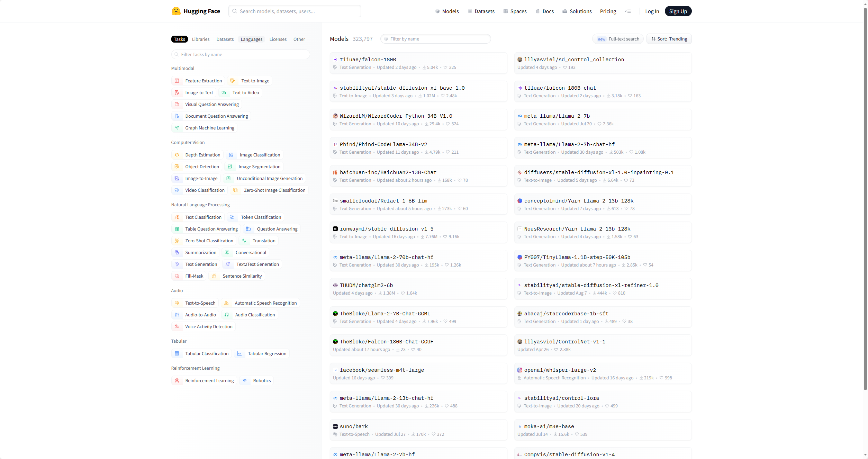Click the Filter Tasks by name field
The height and width of the screenshot is (459, 868).
241,54
